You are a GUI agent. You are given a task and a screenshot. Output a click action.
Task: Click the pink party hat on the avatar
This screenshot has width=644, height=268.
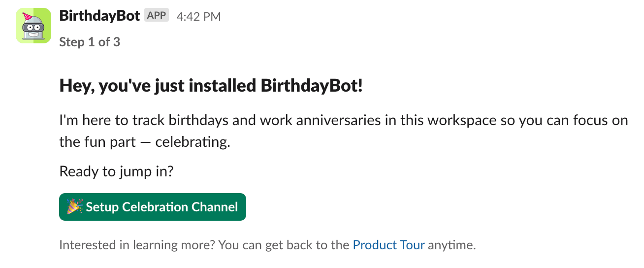coord(28,18)
